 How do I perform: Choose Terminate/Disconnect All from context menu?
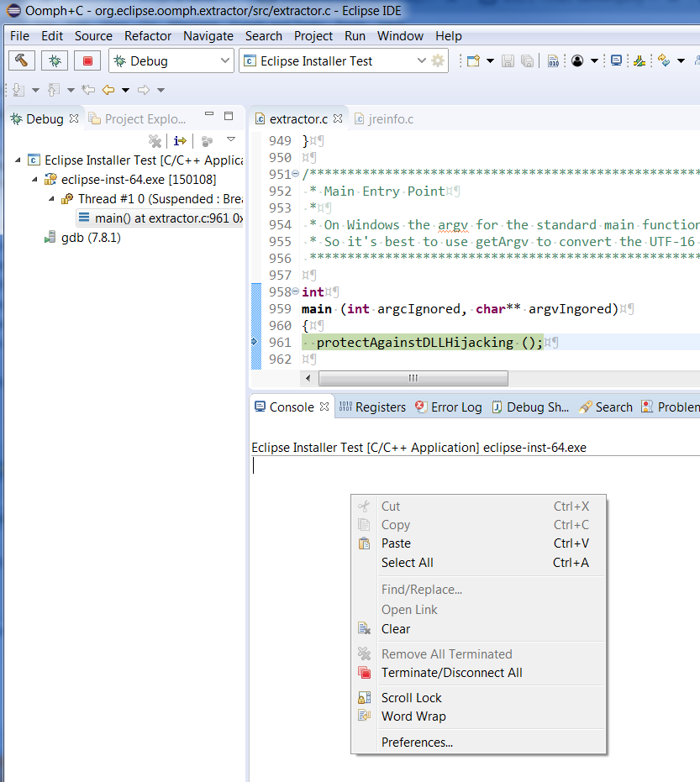(x=451, y=673)
